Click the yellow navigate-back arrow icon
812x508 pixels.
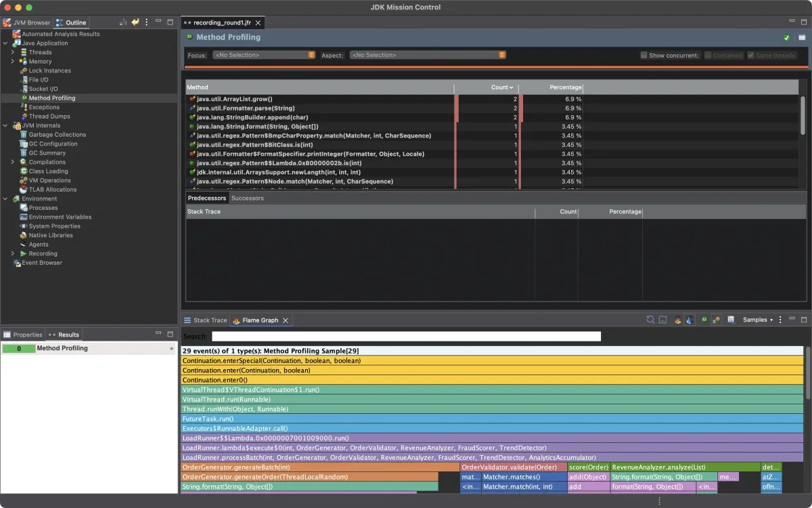(x=134, y=22)
